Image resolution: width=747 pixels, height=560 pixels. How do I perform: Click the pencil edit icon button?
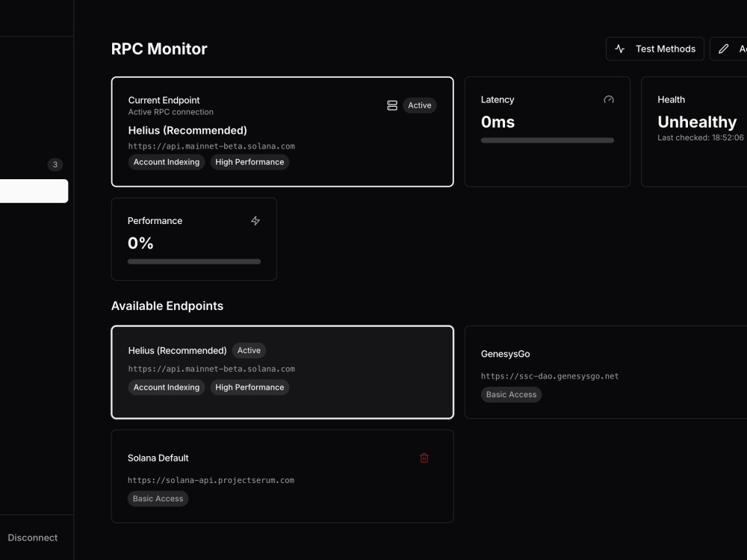(728, 49)
